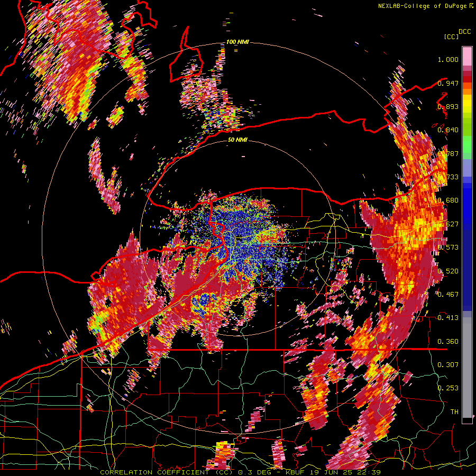Select the 0.307 legend value
Screen dimensions: 476x476
pyautogui.click(x=448, y=364)
